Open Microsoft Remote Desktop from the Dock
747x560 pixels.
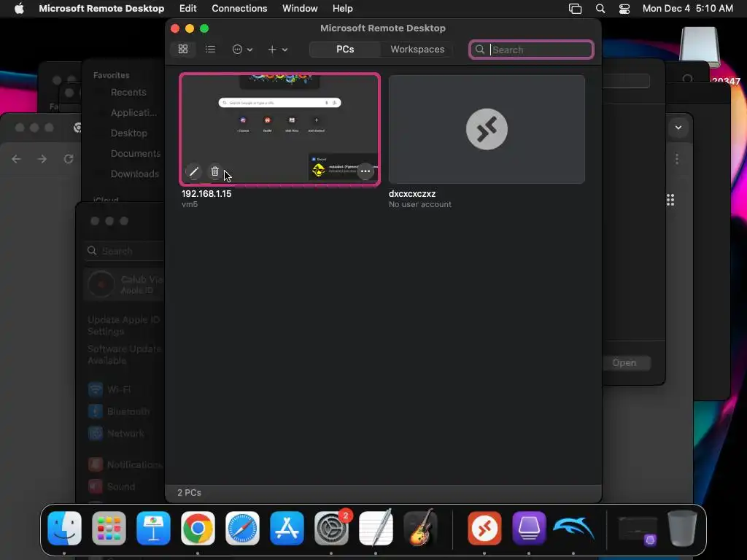[484, 528]
